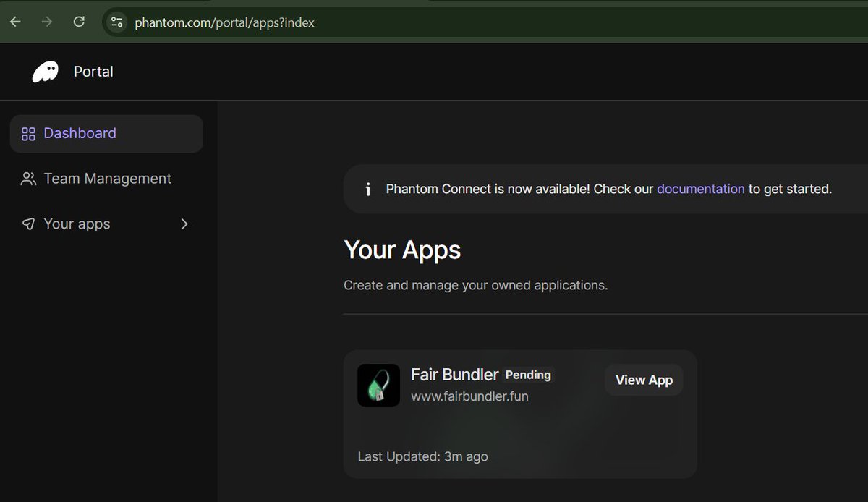
Task: Click the Last Updated: 3m ago text
Action: pos(422,456)
